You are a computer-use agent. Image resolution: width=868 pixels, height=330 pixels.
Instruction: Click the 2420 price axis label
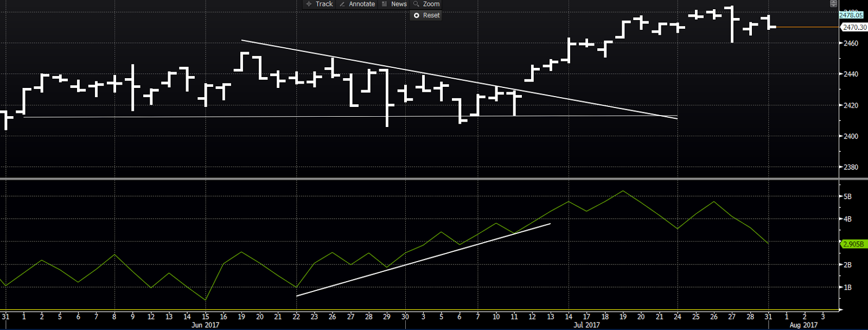[851, 105]
